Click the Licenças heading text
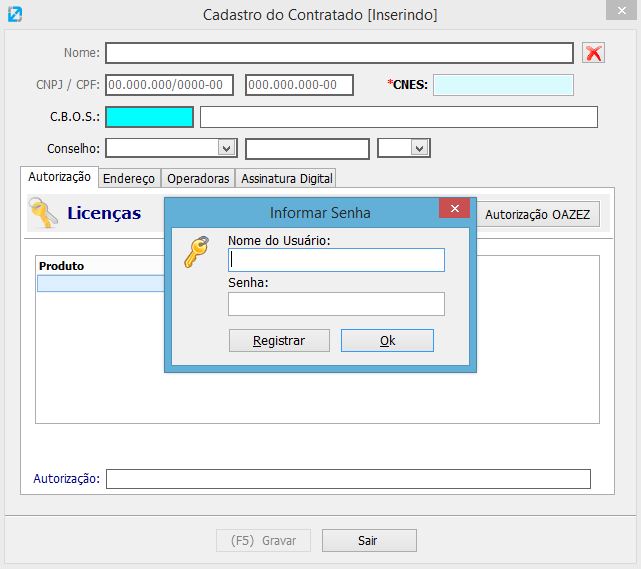The height and width of the screenshot is (569, 641). pyautogui.click(x=104, y=213)
